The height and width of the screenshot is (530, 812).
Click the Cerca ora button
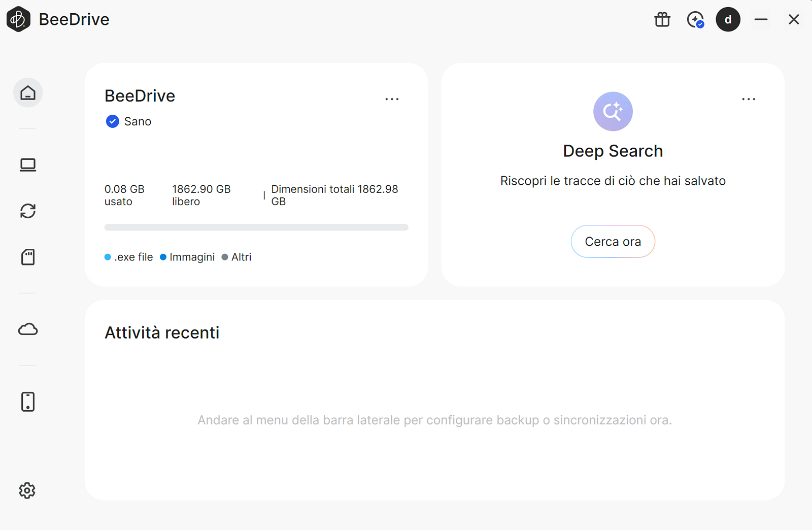click(613, 242)
